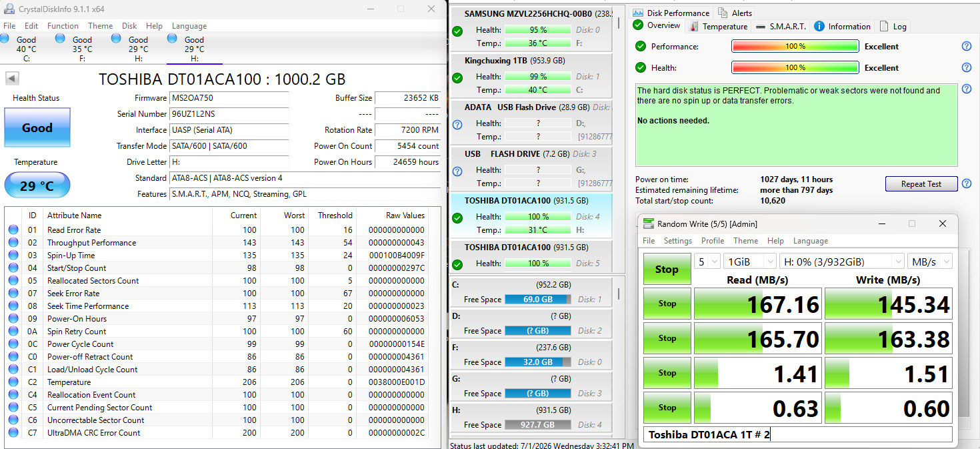
Task: Switch to the Information tab
Action: click(x=842, y=27)
